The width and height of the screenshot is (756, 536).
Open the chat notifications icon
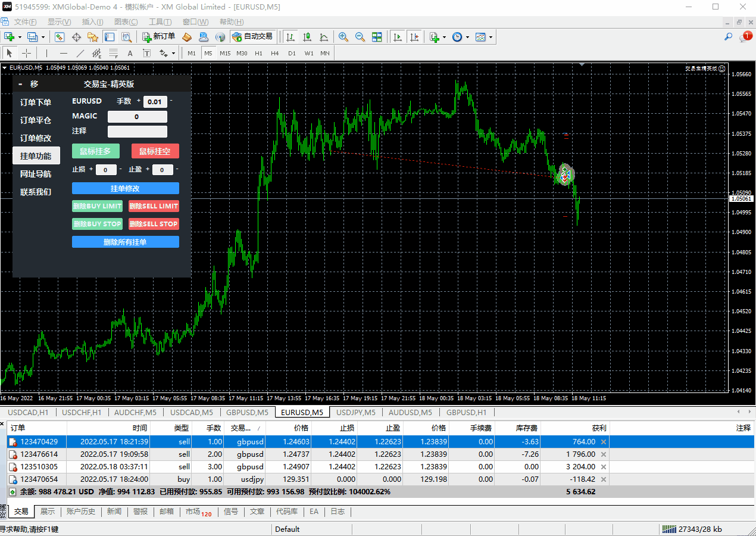coord(745,37)
